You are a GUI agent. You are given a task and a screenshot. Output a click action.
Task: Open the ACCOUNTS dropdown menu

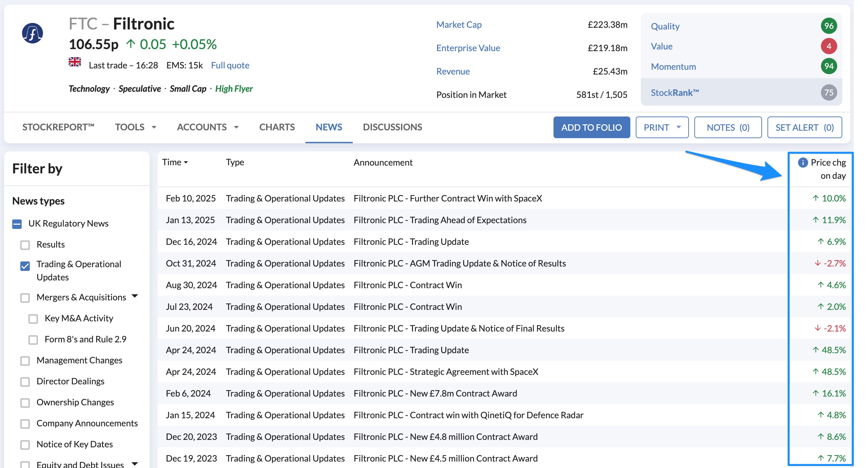click(208, 127)
